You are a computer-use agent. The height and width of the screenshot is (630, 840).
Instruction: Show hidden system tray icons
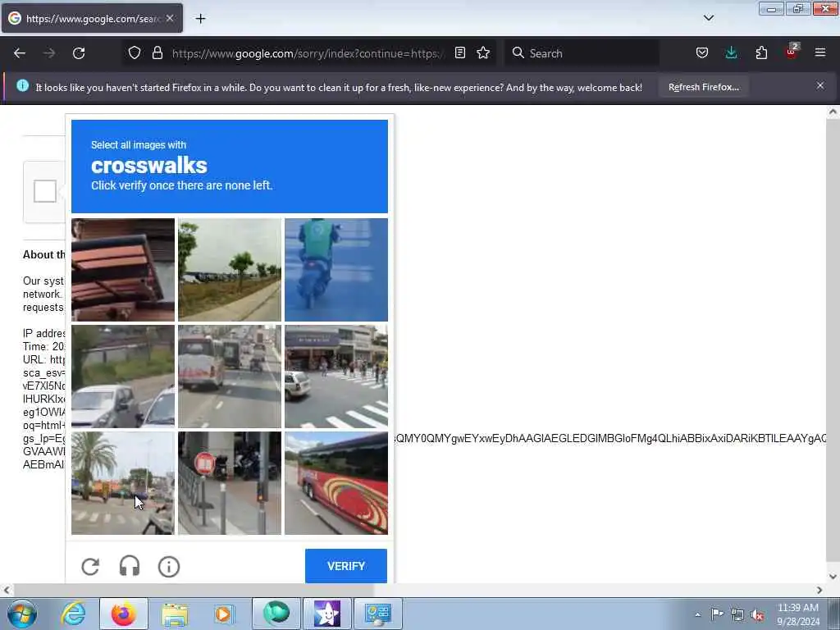[697, 614]
